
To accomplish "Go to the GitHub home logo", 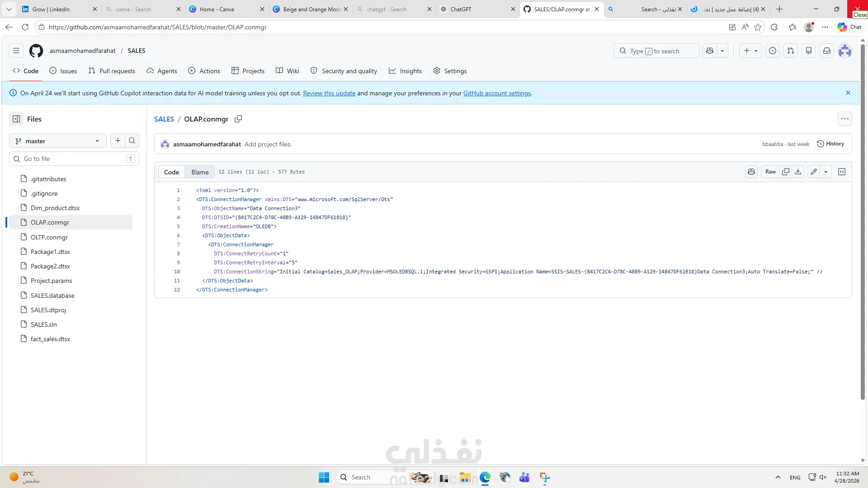I will [36, 51].
